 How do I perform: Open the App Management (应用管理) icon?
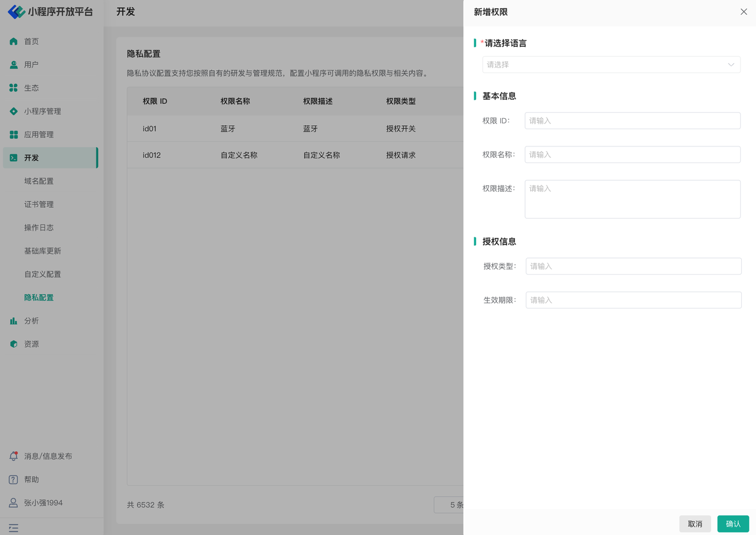coord(14,135)
